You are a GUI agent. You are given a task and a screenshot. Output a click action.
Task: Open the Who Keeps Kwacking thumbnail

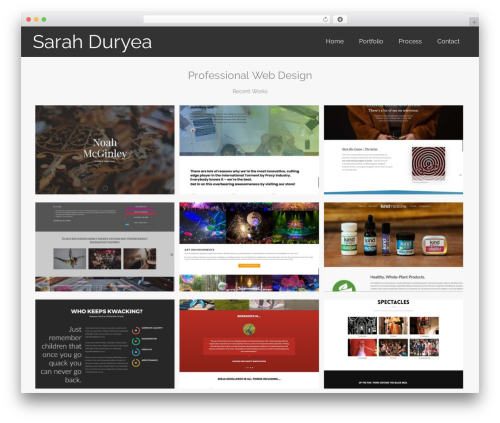coord(105,344)
